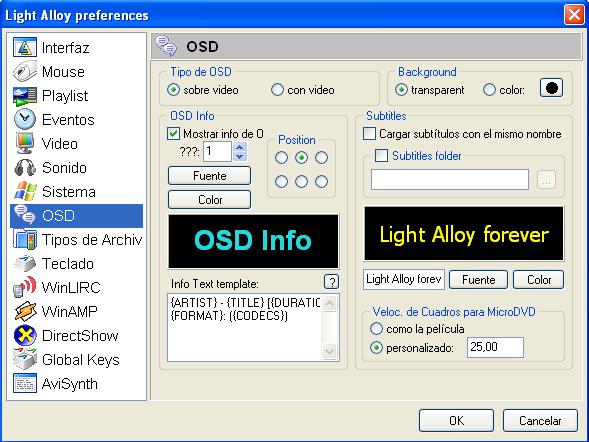Open the Sistema Windows flag icon

(25, 192)
